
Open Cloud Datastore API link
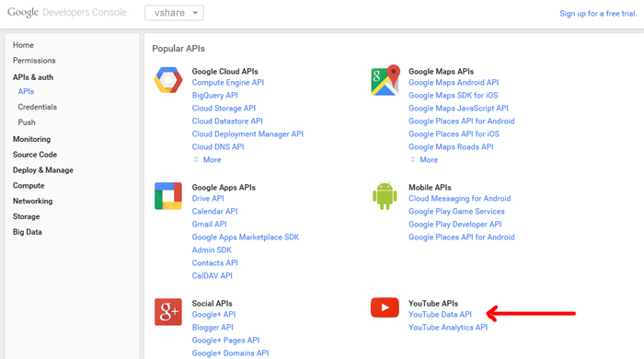point(227,122)
